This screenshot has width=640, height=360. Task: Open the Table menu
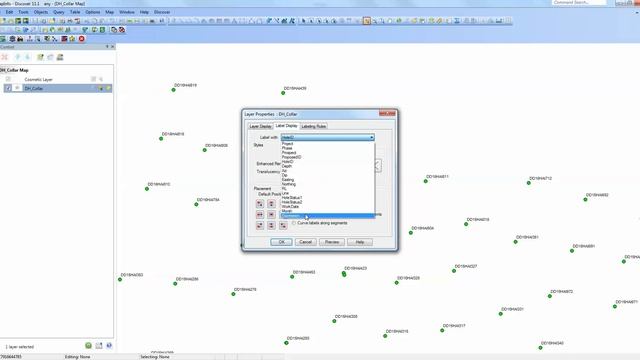pyautogui.click(x=75, y=12)
